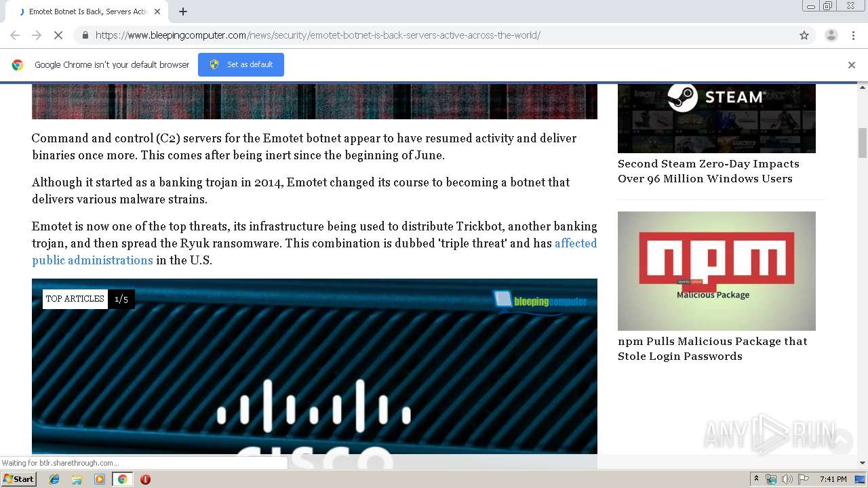Image resolution: width=868 pixels, height=488 pixels.
Task: Click the vertical scrollbar thumb
Action: click(x=863, y=142)
